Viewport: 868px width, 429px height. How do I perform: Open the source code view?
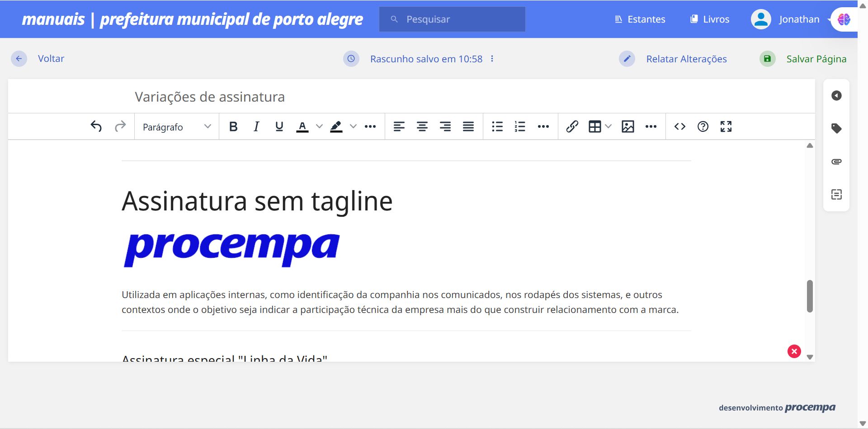[x=680, y=126]
